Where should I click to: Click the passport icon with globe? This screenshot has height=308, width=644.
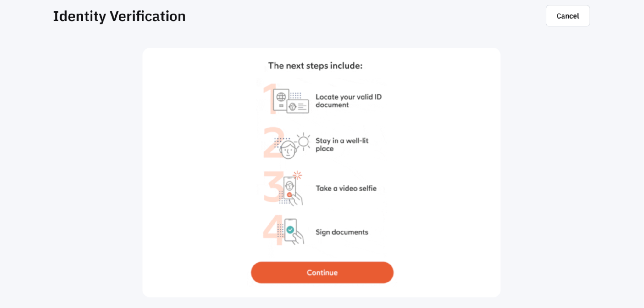(281, 98)
